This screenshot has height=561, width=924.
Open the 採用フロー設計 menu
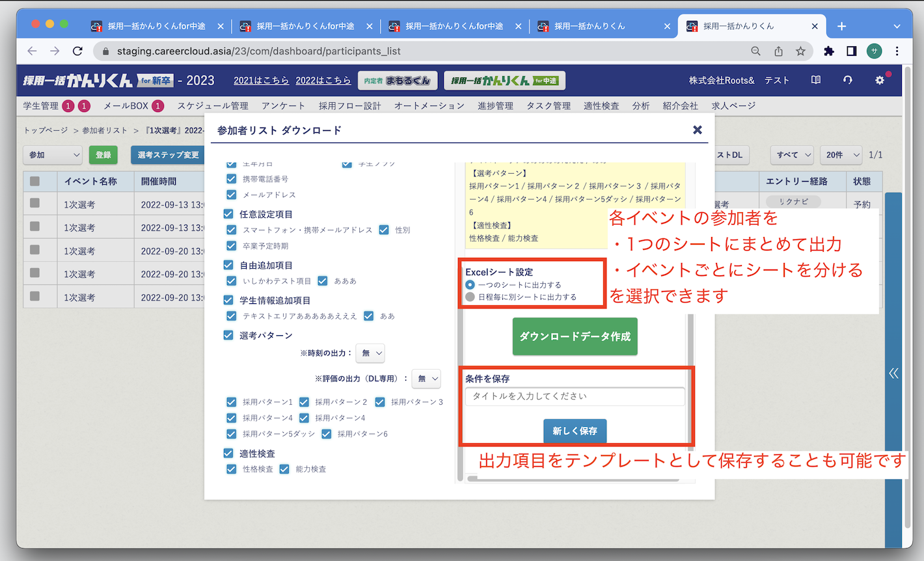(349, 105)
